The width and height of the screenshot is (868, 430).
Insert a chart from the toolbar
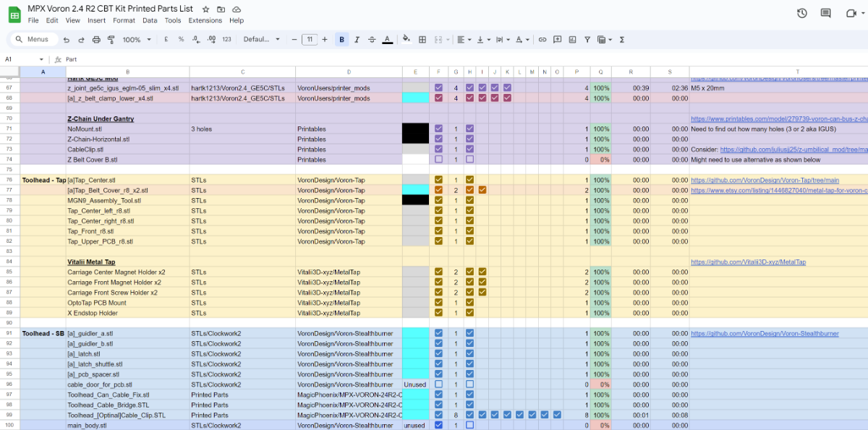coord(573,40)
